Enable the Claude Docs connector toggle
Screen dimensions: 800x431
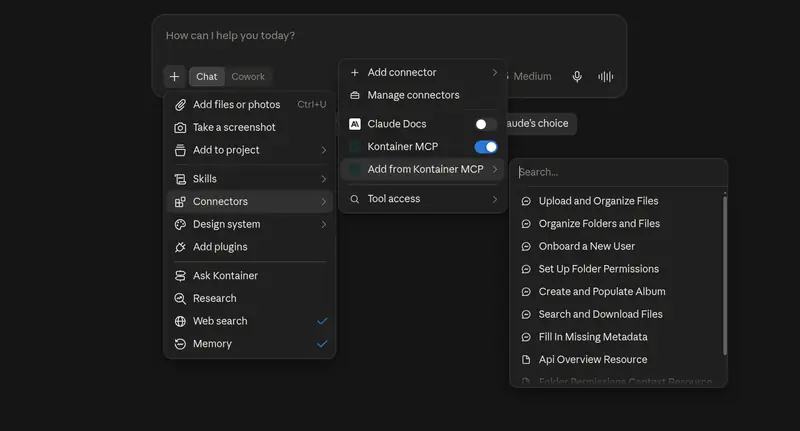point(485,124)
